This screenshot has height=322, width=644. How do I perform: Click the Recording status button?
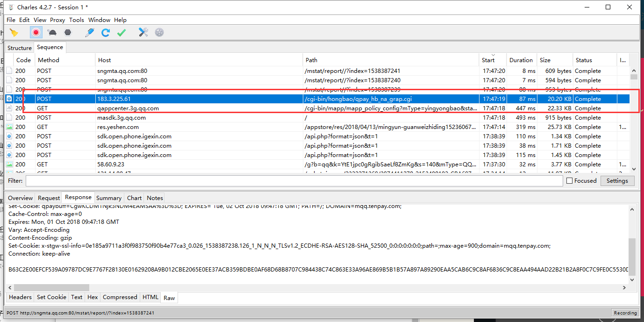coord(625,313)
